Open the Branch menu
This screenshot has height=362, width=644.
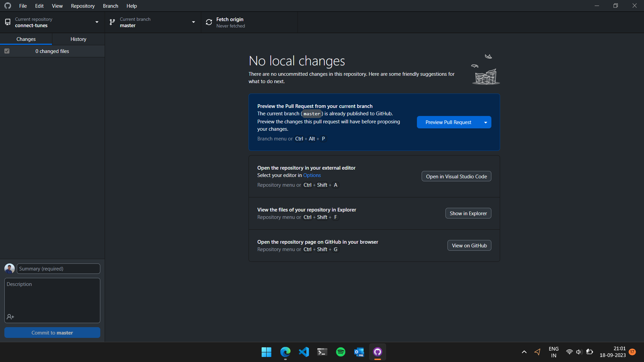coord(110,6)
